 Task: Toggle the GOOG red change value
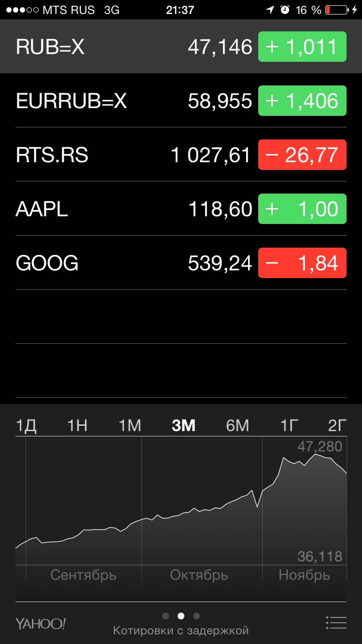[x=303, y=263]
